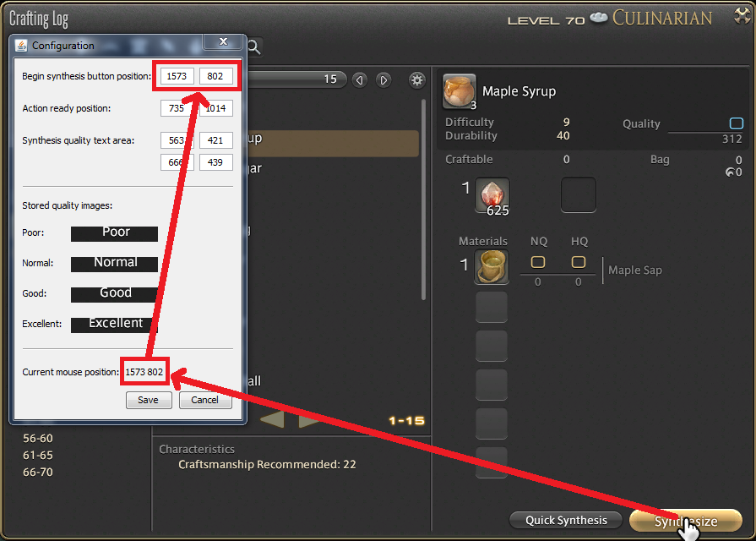Click the begin synthesis X field showing 1573
The image size is (756, 541).
(x=177, y=76)
